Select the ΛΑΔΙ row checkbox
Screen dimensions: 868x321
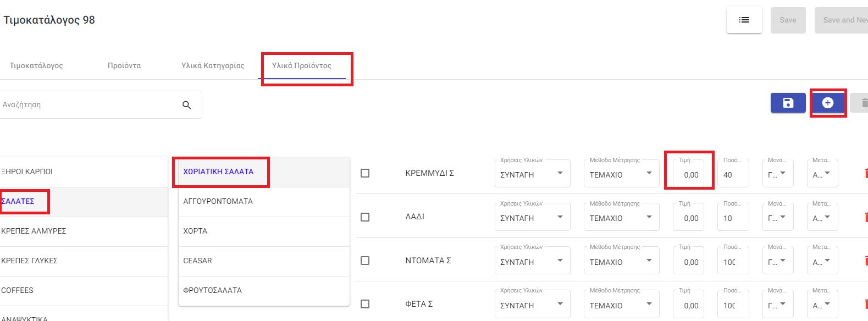365,217
